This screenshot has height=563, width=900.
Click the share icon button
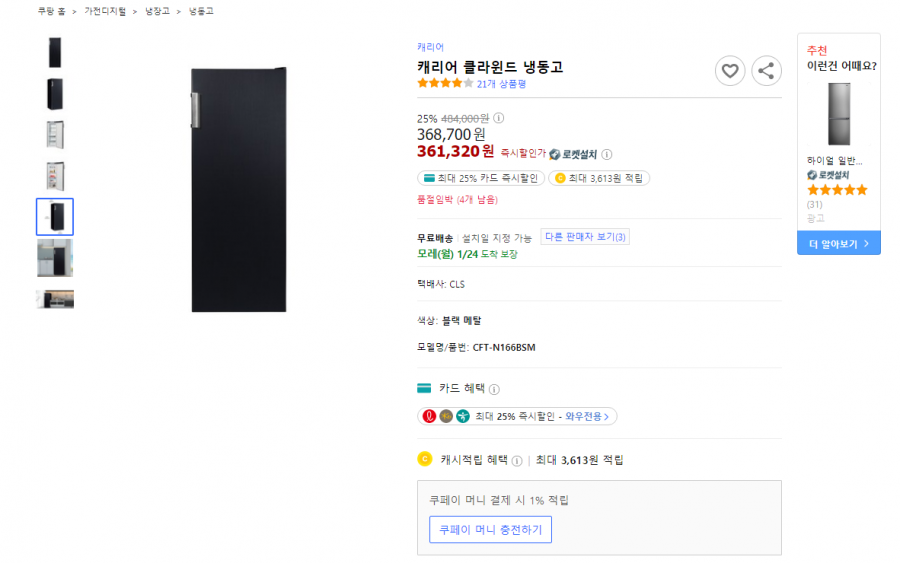tap(766, 71)
